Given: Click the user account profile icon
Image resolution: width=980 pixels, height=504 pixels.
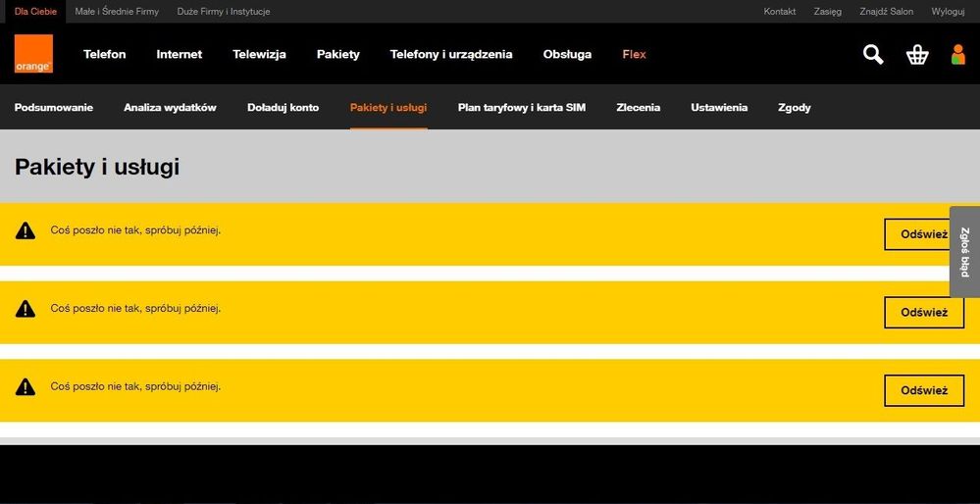Looking at the screenshot, I should [958, 55].
